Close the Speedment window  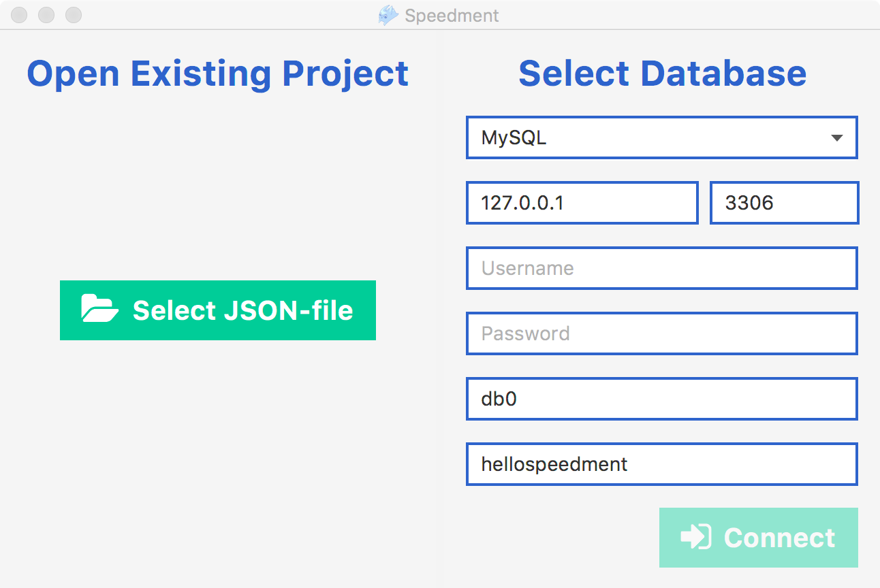20,15
